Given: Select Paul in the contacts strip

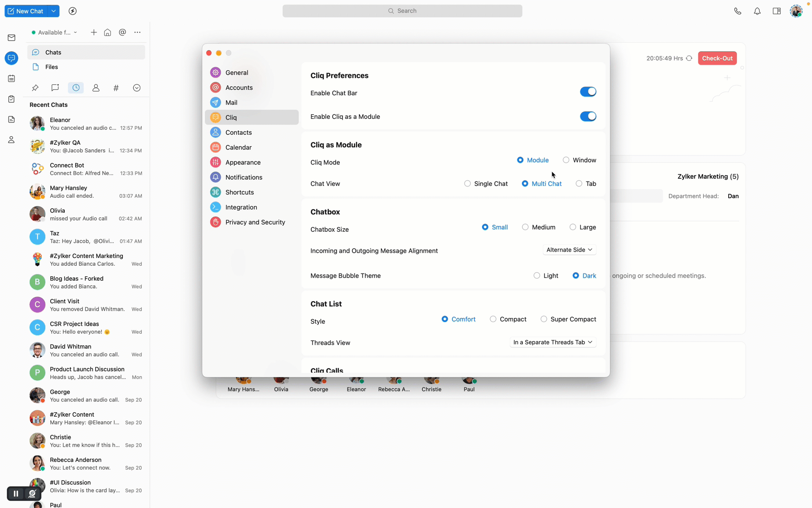Looking at the screenshot, I should pyautogui.click(x=469, y=385).
